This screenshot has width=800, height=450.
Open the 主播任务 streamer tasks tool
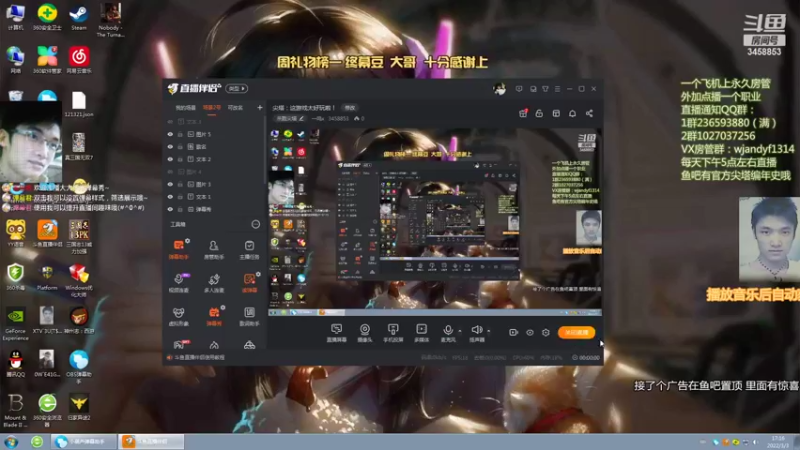[x=249, y=249]
